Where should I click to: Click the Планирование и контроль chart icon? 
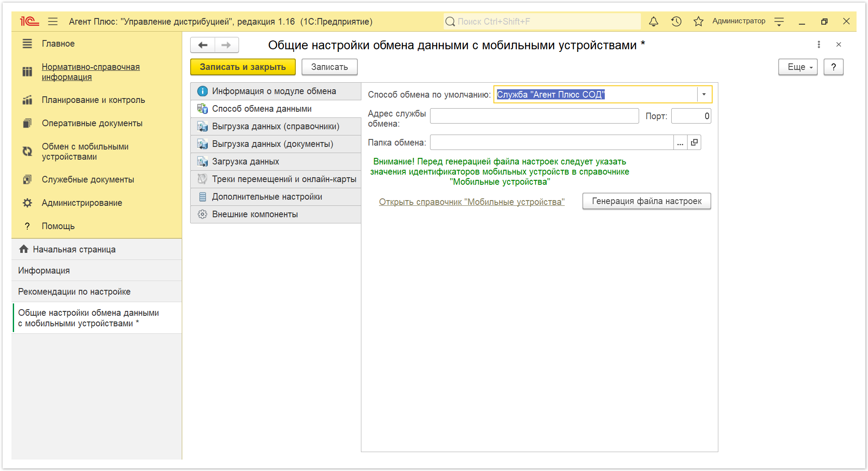tap(27, 100)
